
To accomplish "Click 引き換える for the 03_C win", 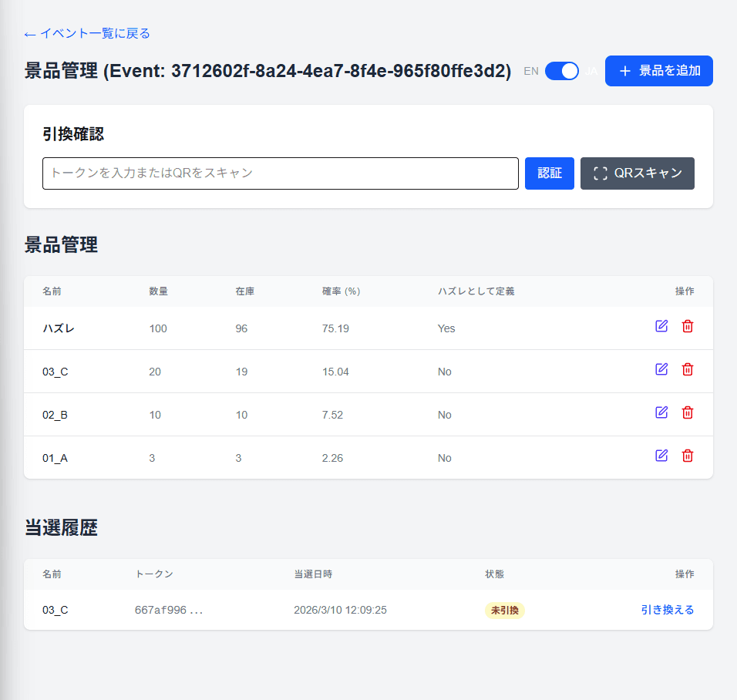I will pyautogui.click(x=667, y=610).
